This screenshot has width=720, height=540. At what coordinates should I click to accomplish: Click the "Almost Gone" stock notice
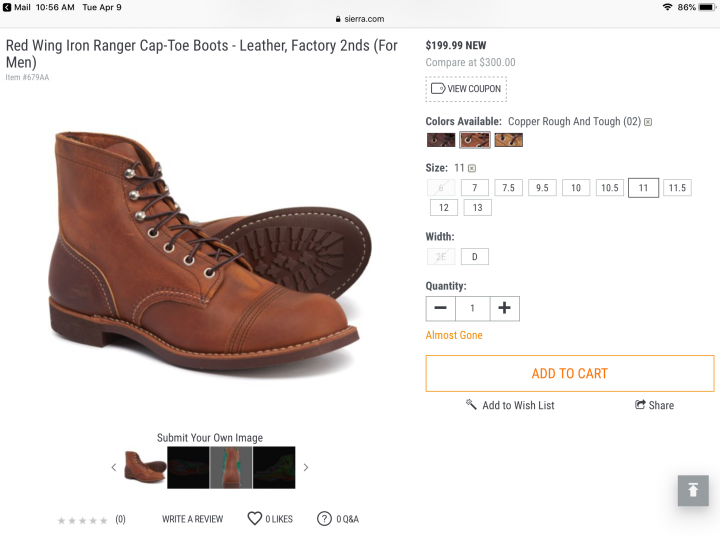click(454, 335)
